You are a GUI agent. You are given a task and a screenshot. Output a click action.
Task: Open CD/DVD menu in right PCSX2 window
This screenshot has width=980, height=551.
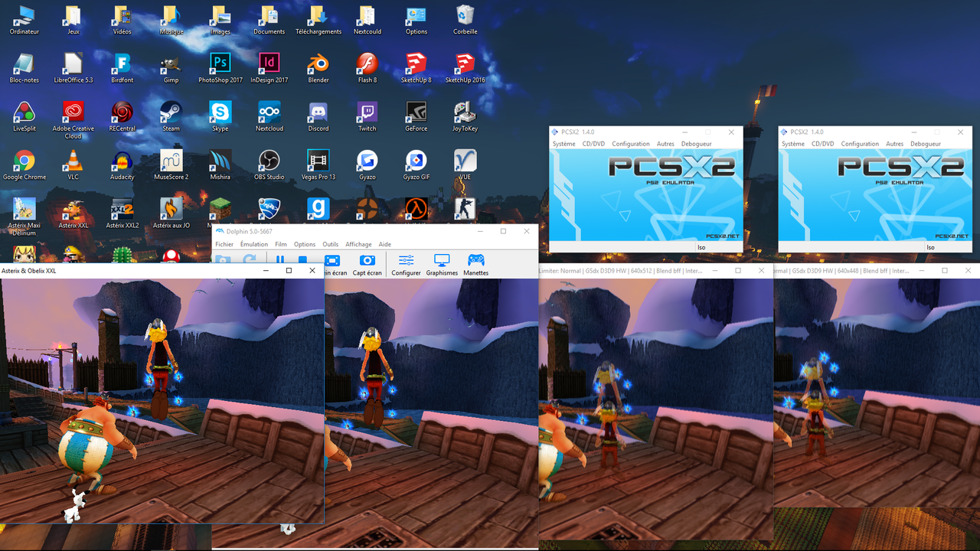(x=823, y=144)
